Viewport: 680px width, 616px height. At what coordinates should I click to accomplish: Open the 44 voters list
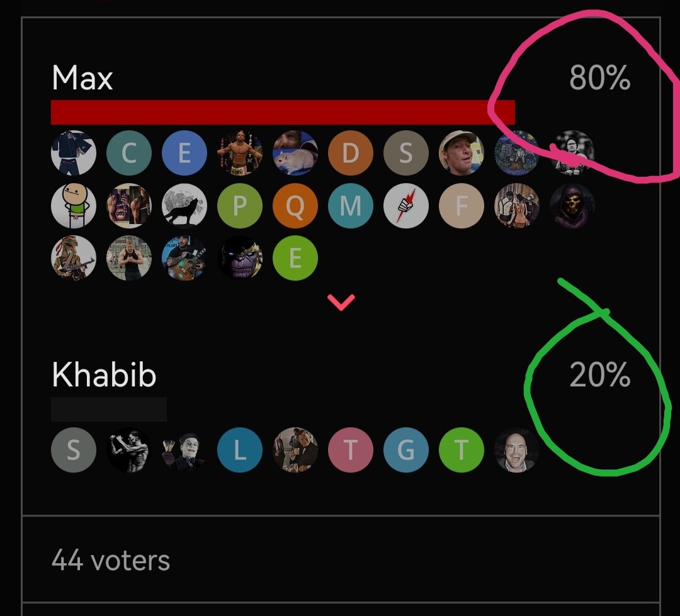point(111,560)
